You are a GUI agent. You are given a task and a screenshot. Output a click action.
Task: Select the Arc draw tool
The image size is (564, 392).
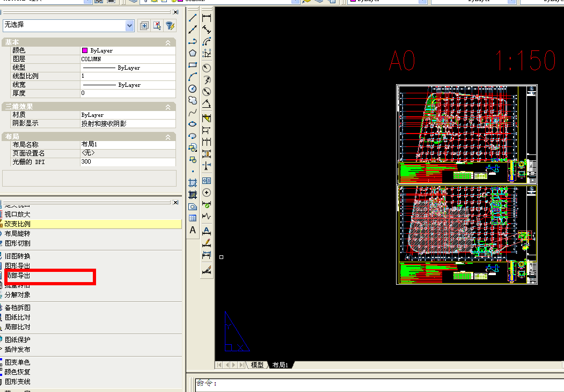click(x=193, y=77)
